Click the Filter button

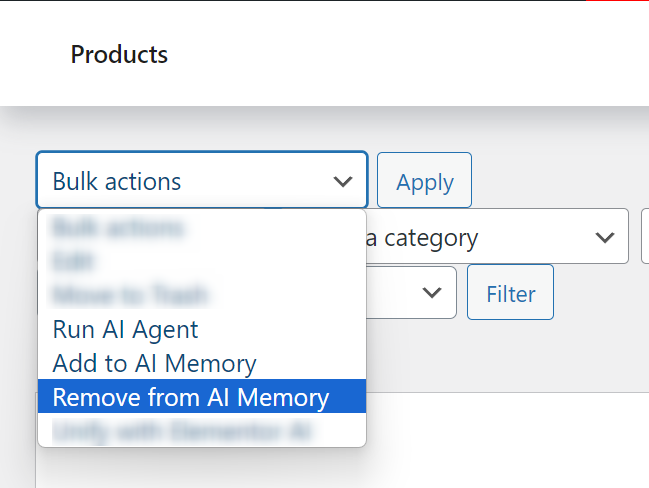tap(510, 293)
